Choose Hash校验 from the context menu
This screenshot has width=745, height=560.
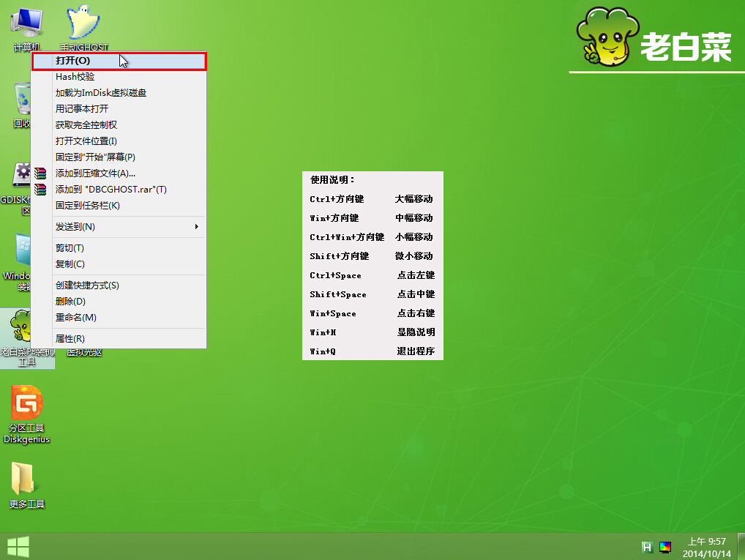tap(119, 77)
